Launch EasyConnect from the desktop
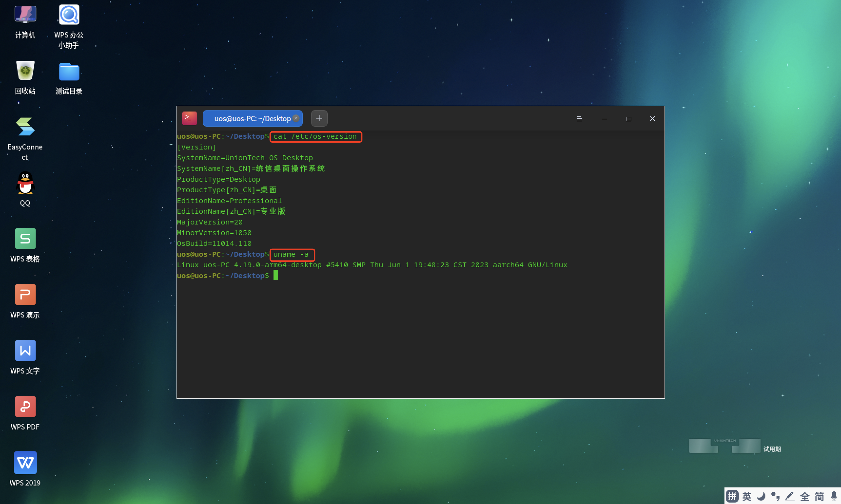 pos(25,127)
